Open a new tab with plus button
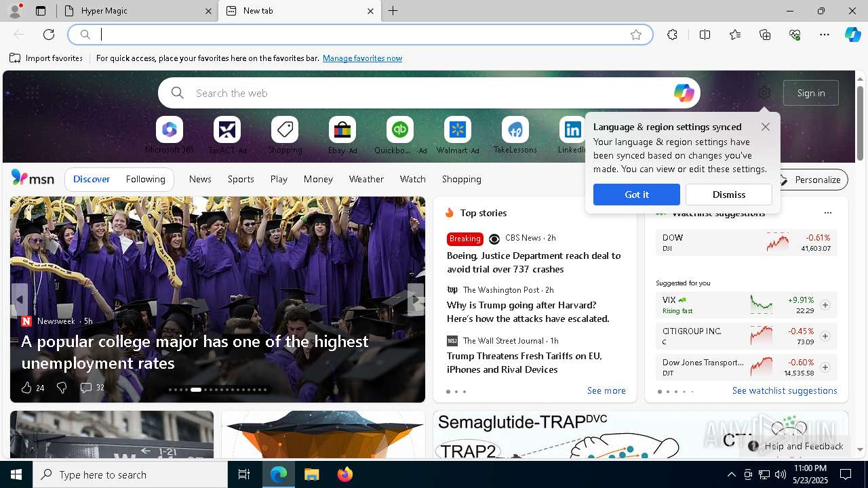This screenshot has width=868, height=488. point(393,11)
